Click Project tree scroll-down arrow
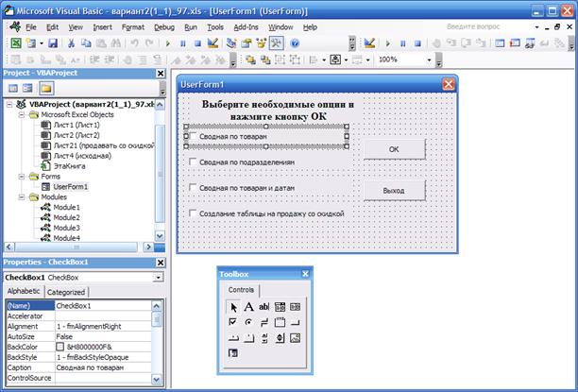 click(160, 236)
